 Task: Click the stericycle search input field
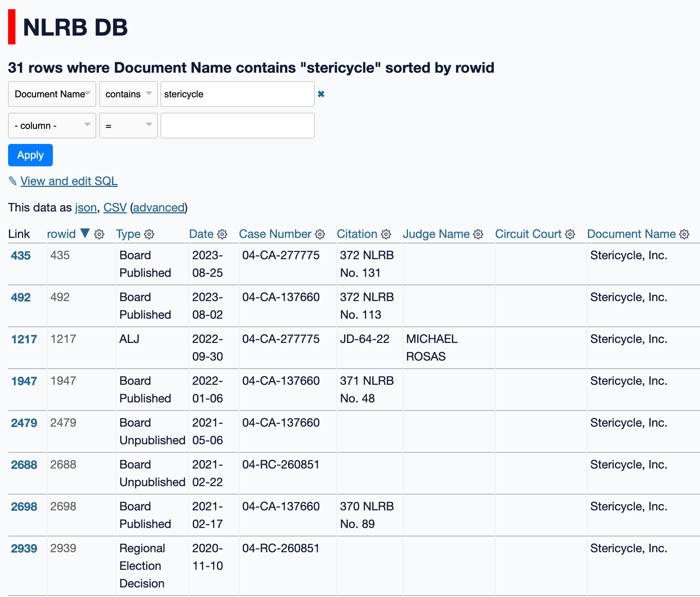pyautogui.click(x=237, y=94)
